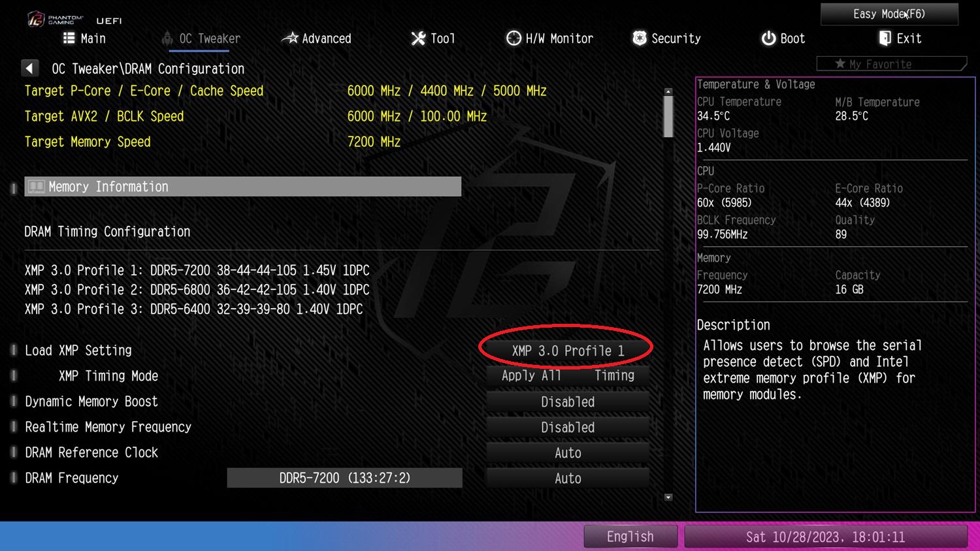The width and height of the screenshot is (980, 551).
Task: Click the Exit door icon
Action: tap(885, 39)
